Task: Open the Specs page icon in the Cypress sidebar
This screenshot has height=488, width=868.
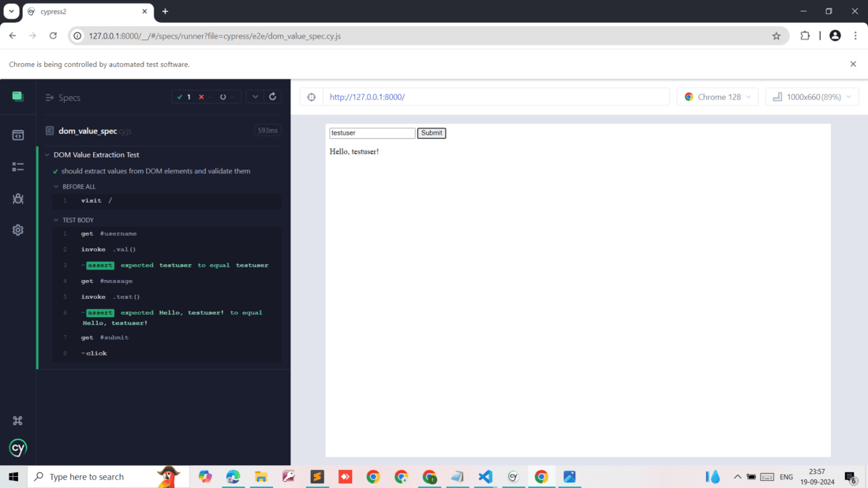Action: point(17,135)
